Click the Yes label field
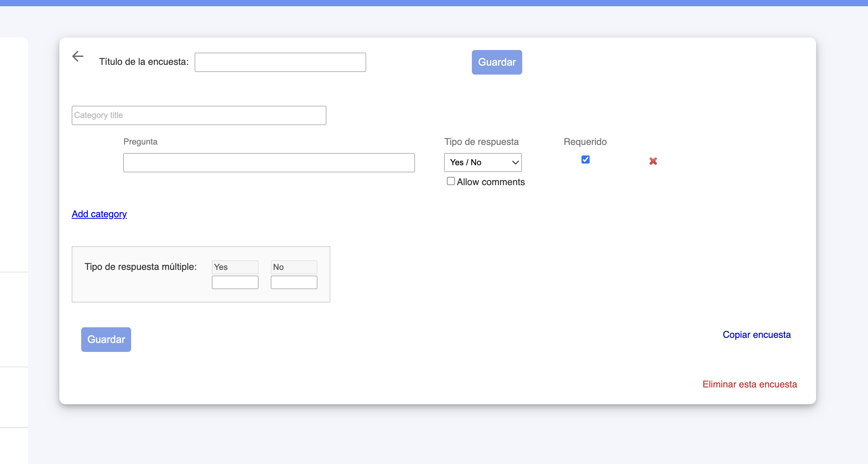The width and height of the screenshot is (868, 464). pos(235,267)
